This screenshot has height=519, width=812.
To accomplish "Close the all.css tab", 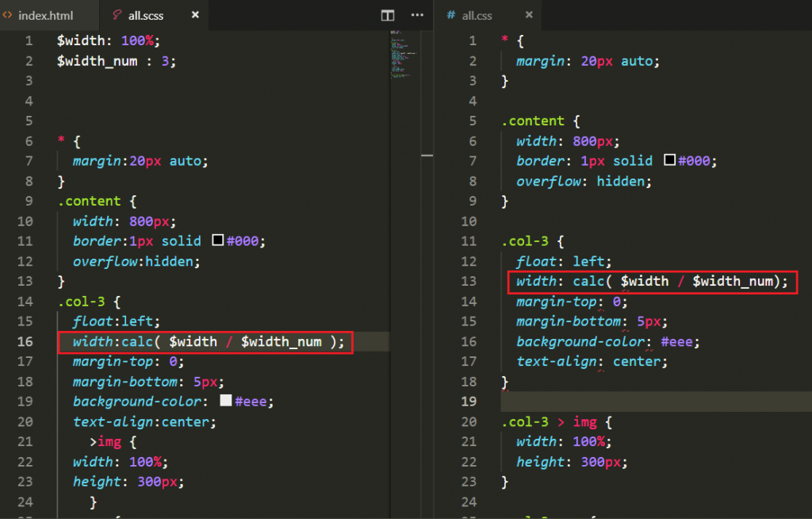I will click(529, 15).
